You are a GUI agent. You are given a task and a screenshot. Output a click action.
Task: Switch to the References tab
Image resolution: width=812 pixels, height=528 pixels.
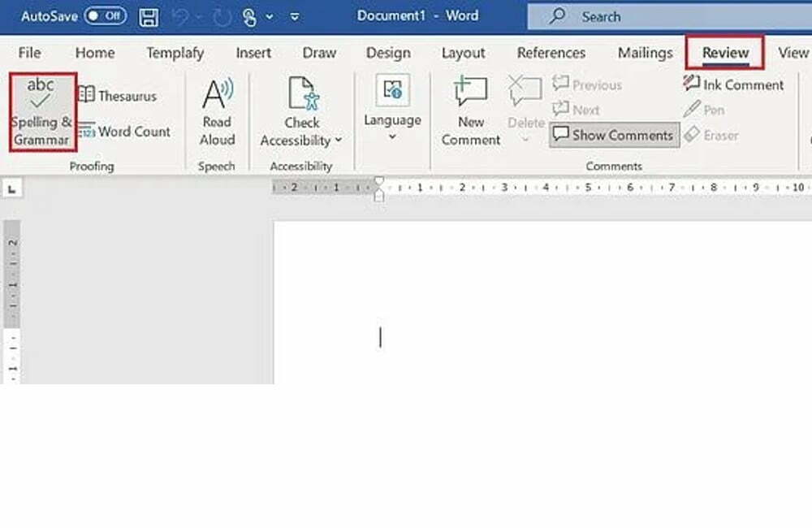coord(551,53)
